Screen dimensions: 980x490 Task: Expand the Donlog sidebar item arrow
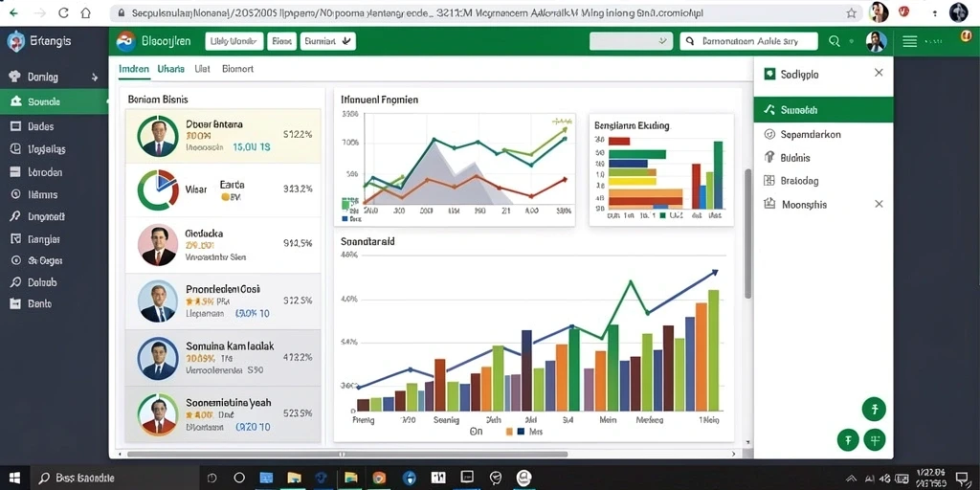click(x=95, y=78)
